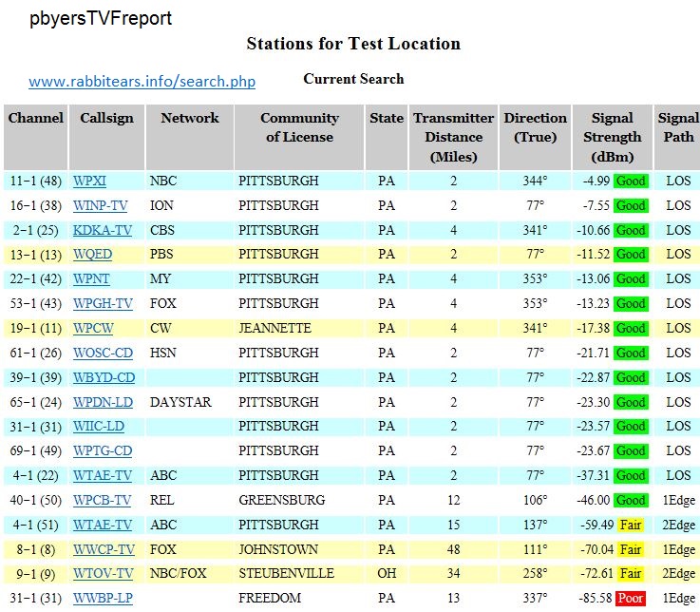Select the WPDN-LD station link
Image resolution: width=700 pixels, height=612 pixels.
click(103, 403)
